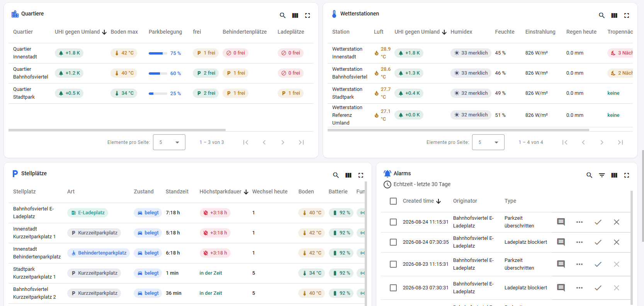The height and width of the screenshot is (306, 644).
Task: Open Elemente pro Seite dropdown in Wetterstationen
Action: point(488,142)
